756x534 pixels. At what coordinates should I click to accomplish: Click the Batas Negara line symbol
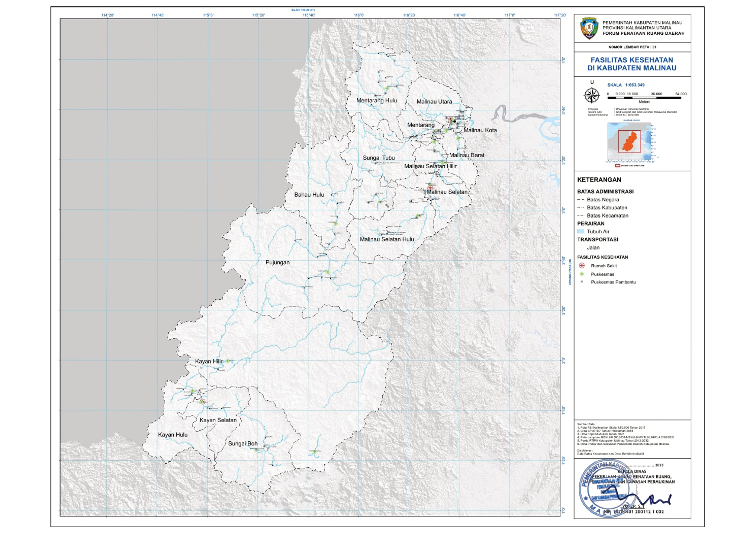(580, 200)
